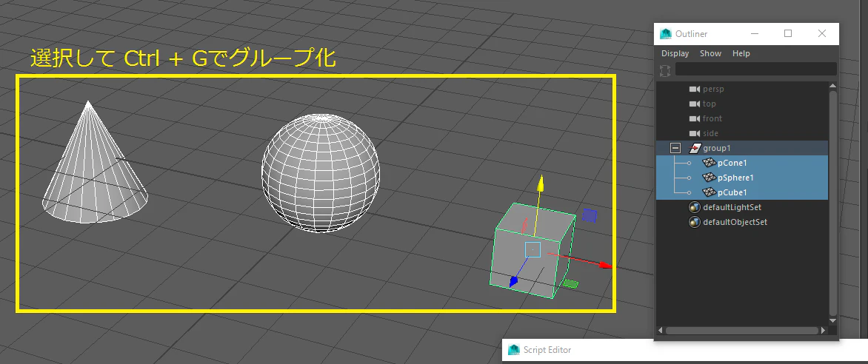Close the Outliner window
This screenshot has height=364, width=868.
click(x=822, y=34)
